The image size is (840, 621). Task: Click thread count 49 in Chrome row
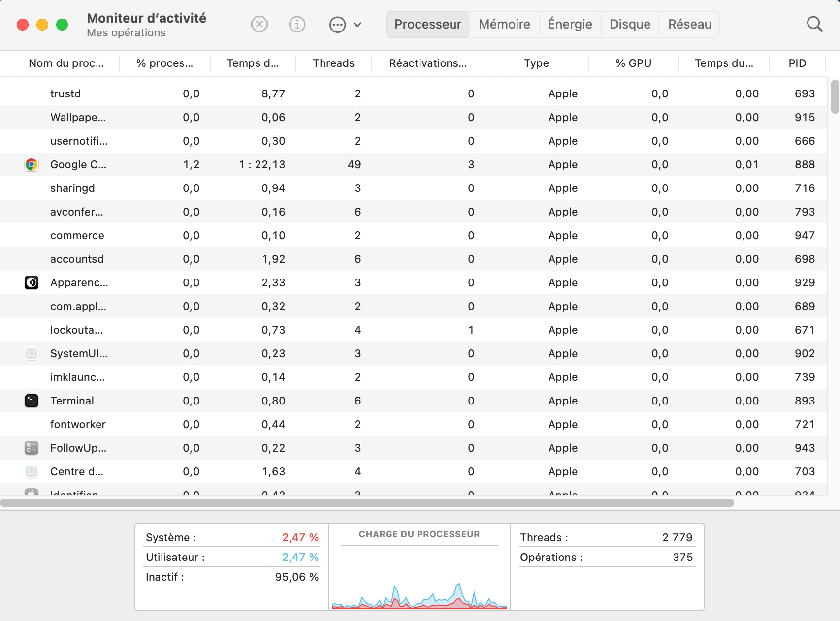point(354,165)
